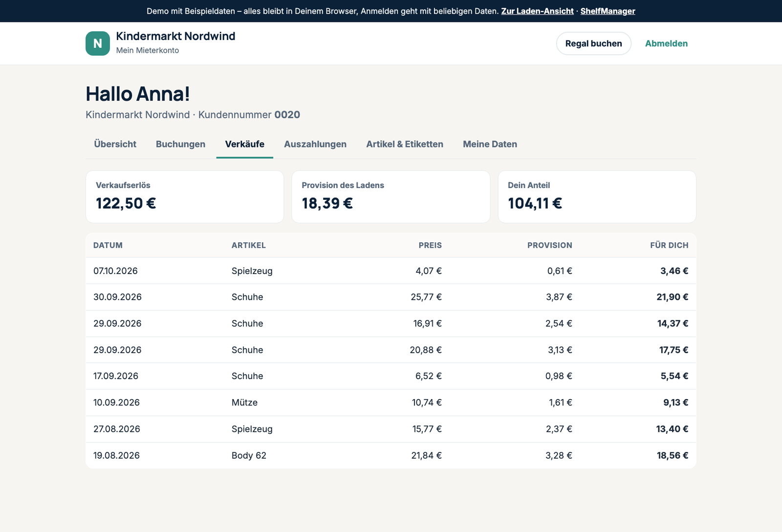Click the Hallo Anna! heading

[138, 94]
